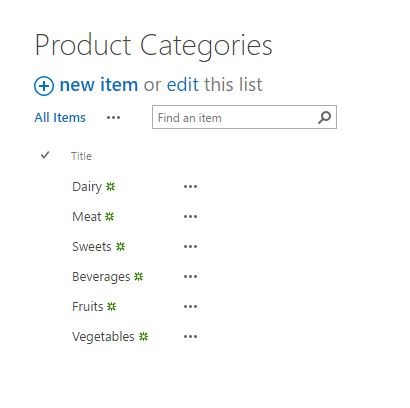The width and height of the screenshot is (410, 408).
Task: Click the green new badge beside Meat
Action: [109, 217]
